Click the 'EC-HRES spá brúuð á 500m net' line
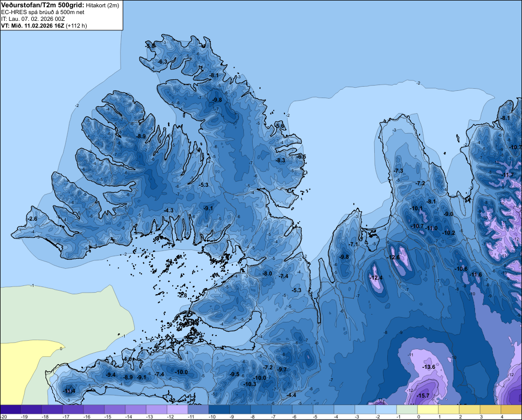The height and width of the screenshot is (420, 522). (43, 12)
